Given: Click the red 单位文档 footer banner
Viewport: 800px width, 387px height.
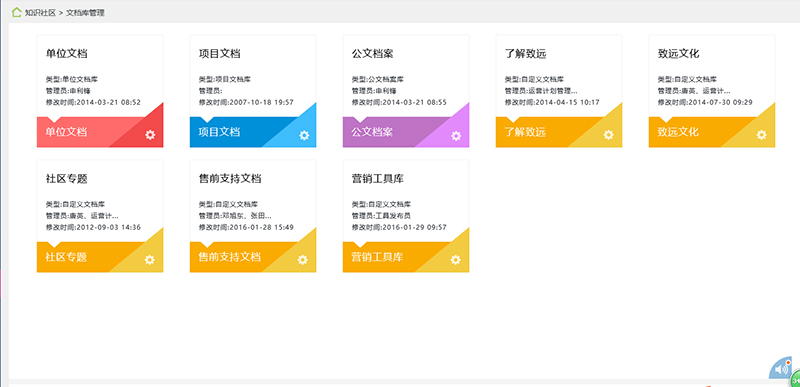Looking at the screenshot, I should tap(100, 132).
